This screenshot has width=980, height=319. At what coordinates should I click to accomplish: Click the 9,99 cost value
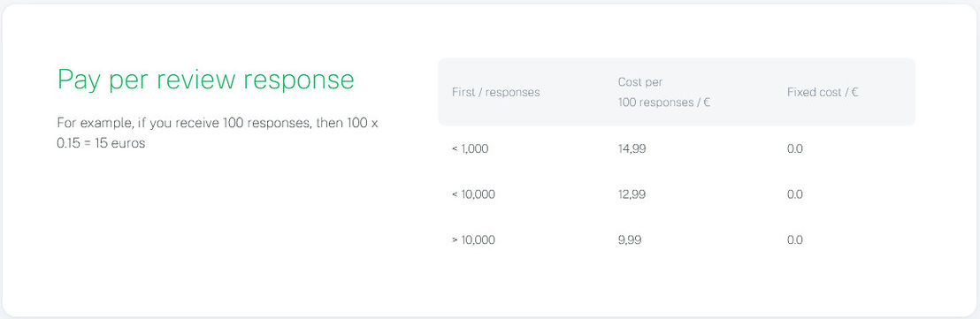coord(630,240)
